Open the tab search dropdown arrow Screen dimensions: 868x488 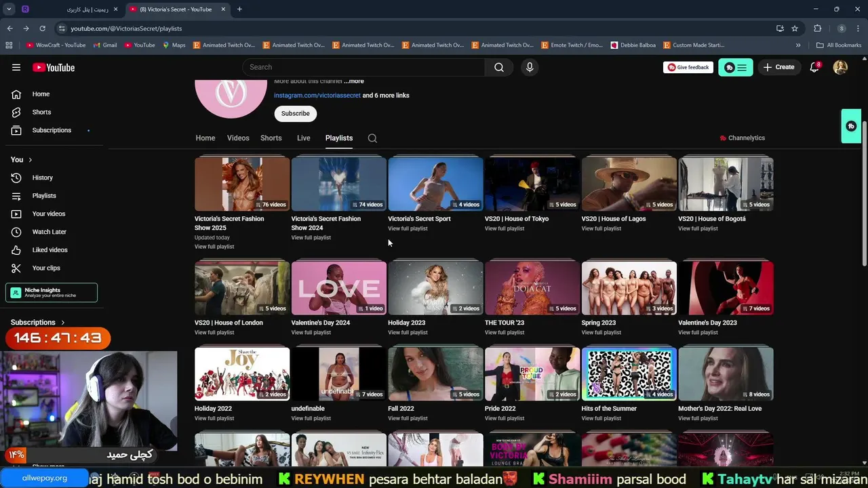(9, 9)
